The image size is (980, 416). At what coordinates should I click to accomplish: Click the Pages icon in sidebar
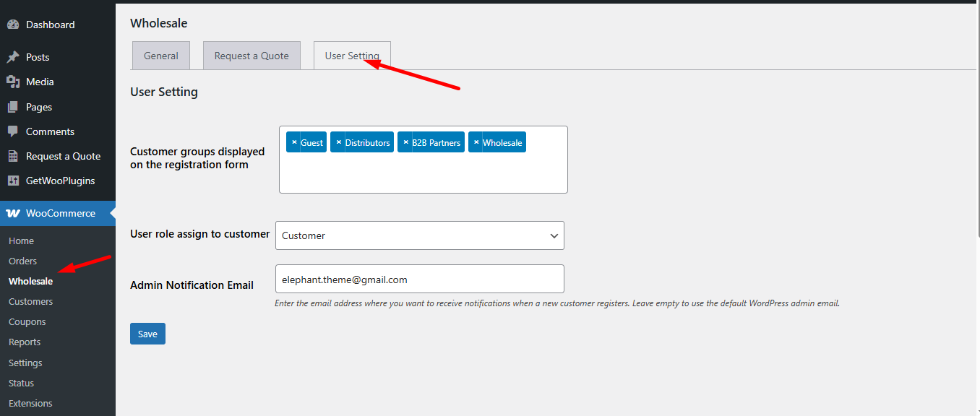tap(13, 107)
